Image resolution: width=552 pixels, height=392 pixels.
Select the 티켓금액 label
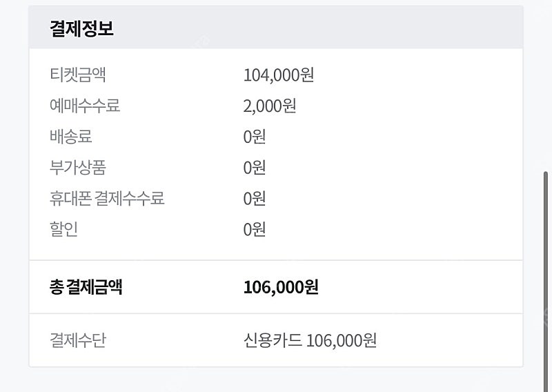[x=78, y=75]
